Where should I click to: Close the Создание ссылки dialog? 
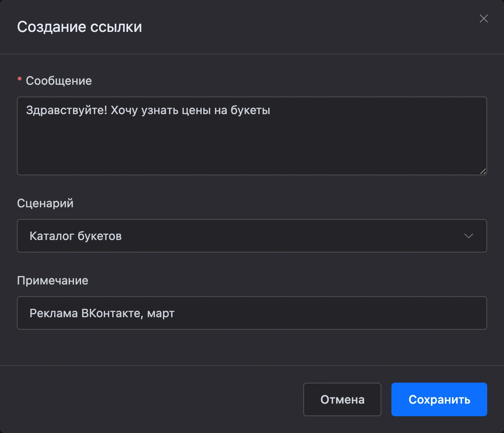click(x=483, y=18)
